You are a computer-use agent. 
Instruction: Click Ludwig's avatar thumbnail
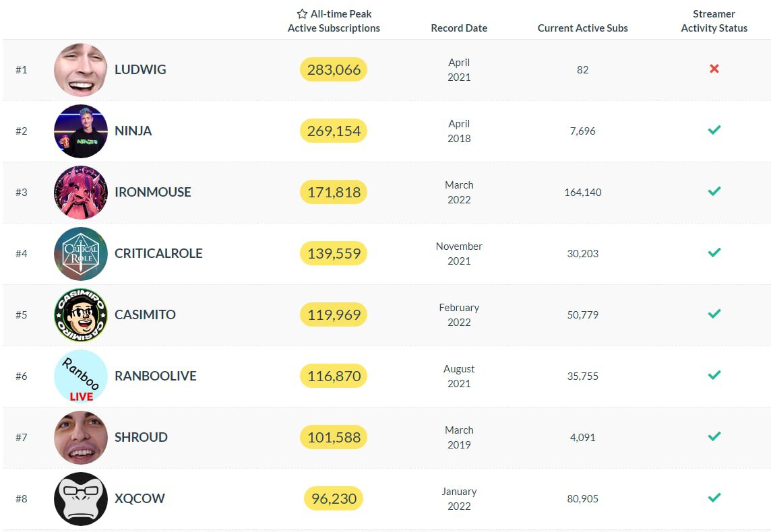[81, 70]
